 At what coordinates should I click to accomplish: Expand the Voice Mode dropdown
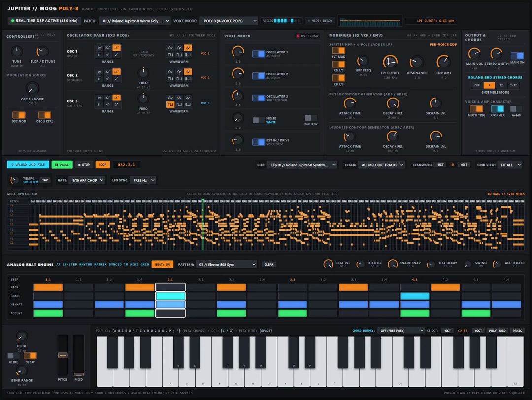click(x=229, y=21)
